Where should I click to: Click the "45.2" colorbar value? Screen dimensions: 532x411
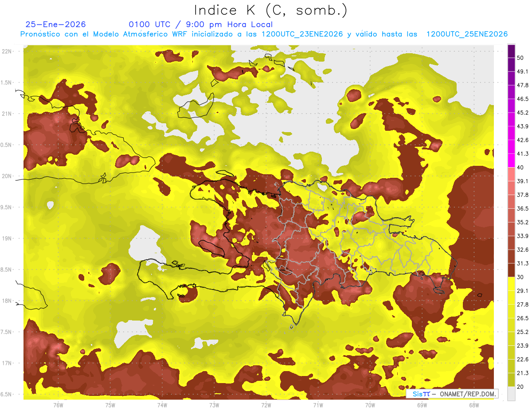pyautogui.click(x=523, y=113)
